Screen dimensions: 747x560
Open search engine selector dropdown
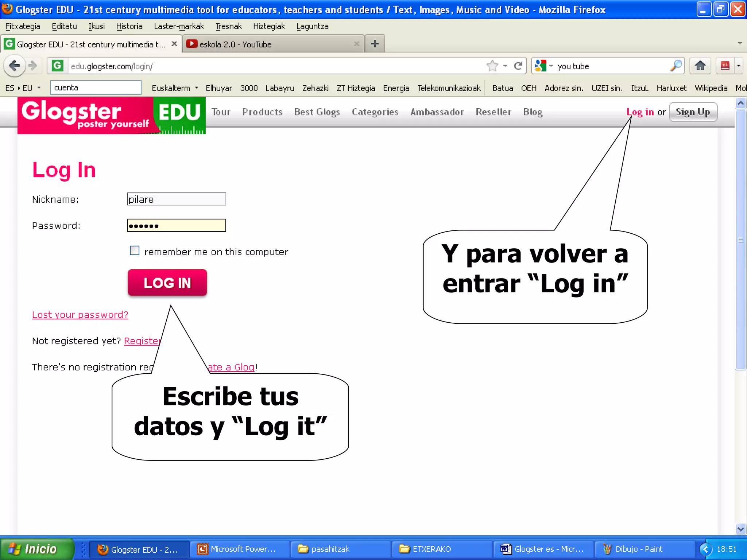(x=551, y=66)
